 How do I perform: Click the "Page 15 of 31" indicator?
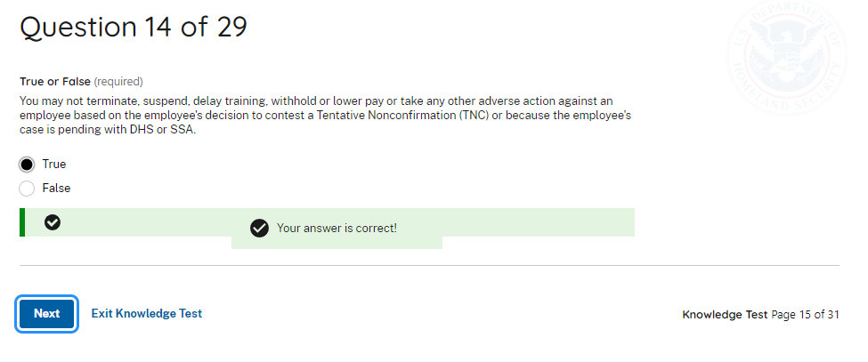[805, 314]
